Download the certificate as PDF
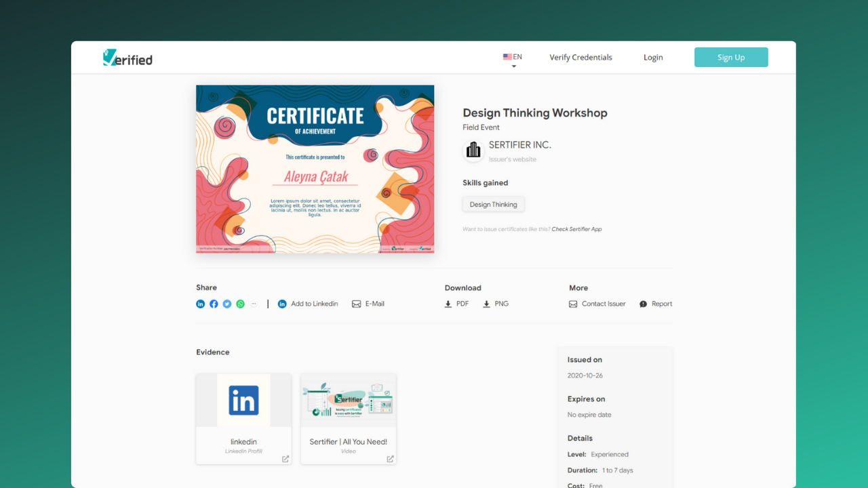Screen dimensions: 868x488 (x=456, y=304)
